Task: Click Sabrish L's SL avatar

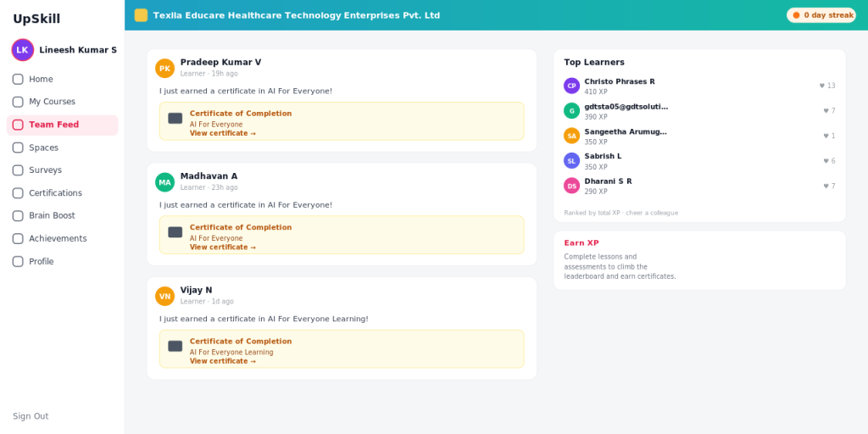Action: 572,160
